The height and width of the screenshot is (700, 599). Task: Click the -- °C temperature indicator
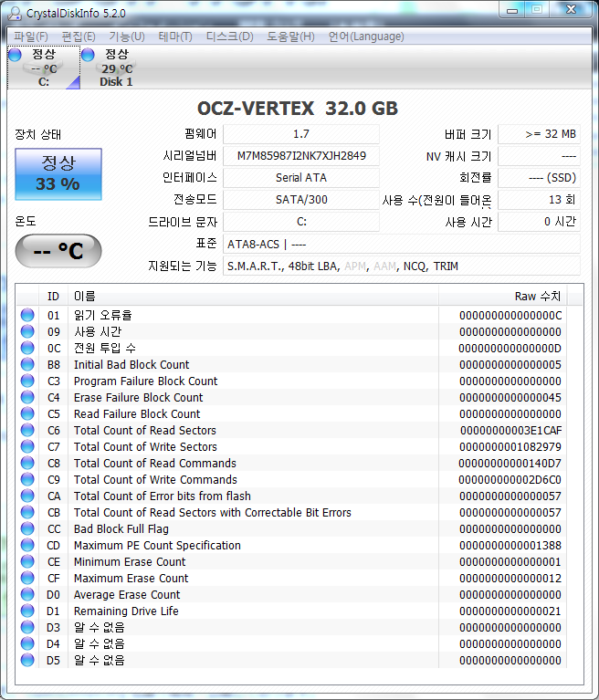point(58,251)
